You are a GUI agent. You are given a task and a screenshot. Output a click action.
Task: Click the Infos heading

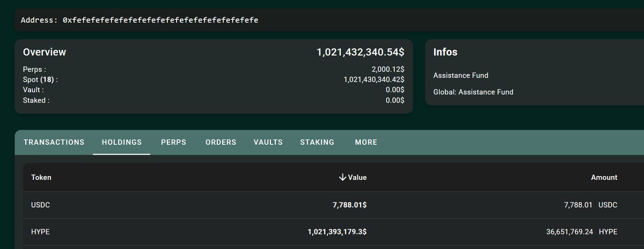[x=445, y=52]
